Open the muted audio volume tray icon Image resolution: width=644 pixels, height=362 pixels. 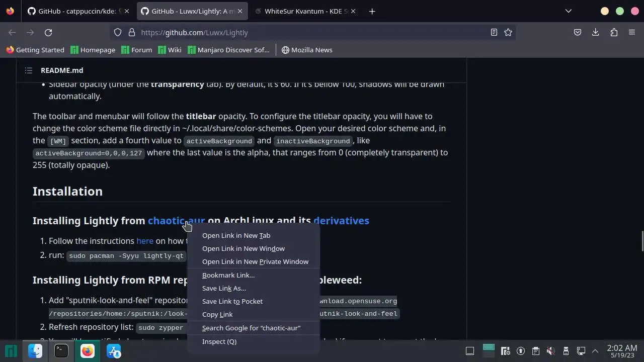coord(550,351)
